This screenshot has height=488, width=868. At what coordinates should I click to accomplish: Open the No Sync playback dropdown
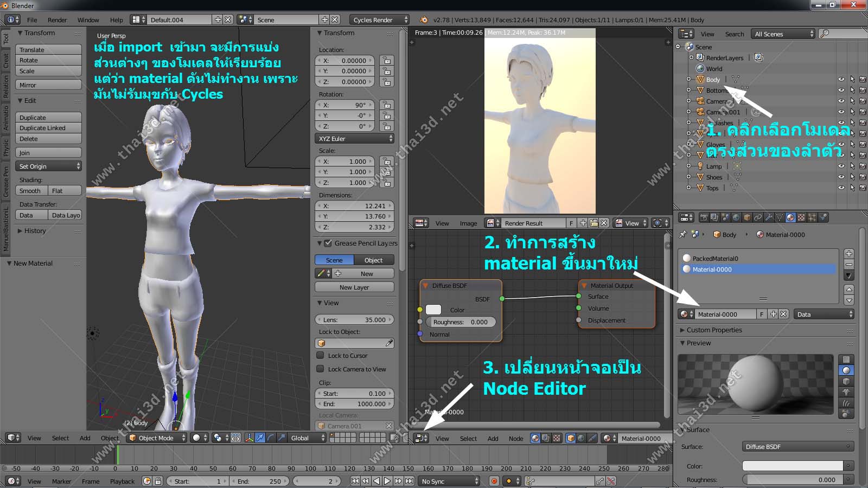click(x=449, y=481)
